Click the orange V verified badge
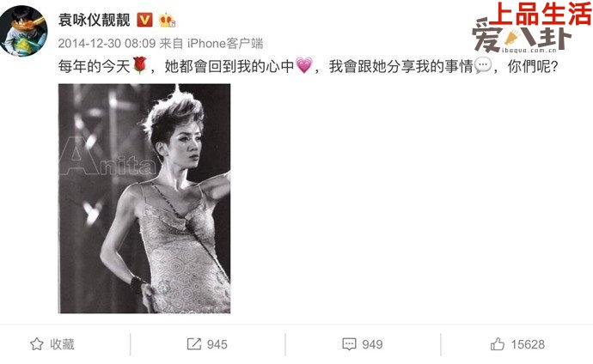This screenshot has height=364, width=593. pyautogui.click(x=144, y=20)
